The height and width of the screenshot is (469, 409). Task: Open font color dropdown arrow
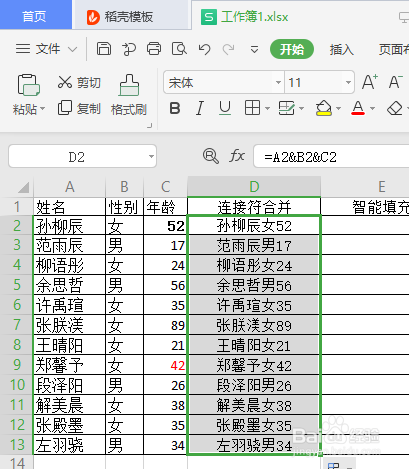pos(372,108)
